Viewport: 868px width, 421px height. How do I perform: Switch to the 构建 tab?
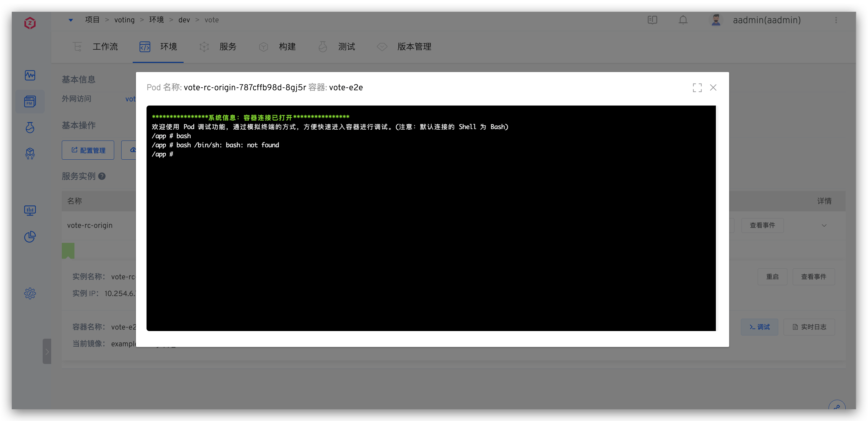click(287, 47)
